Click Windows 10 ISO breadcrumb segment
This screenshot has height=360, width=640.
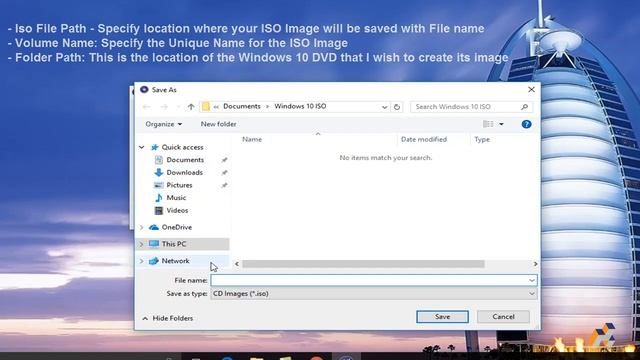click(300, 107)
